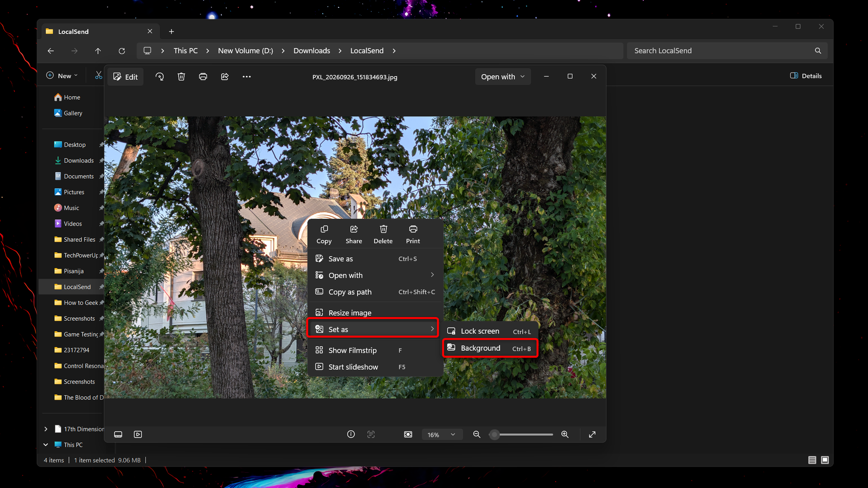Choose Background under Set as submenu
Image resolution: width=868 pixels, height=488 pixels.
[x=490, y=348]
